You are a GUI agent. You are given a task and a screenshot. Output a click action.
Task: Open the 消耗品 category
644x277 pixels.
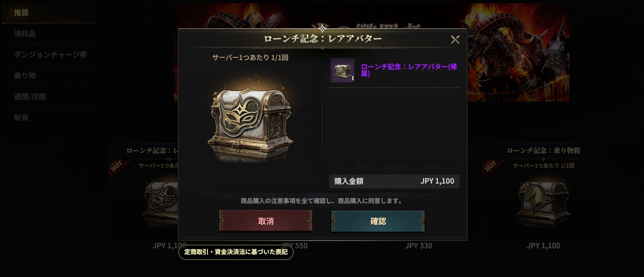point(49,34)
